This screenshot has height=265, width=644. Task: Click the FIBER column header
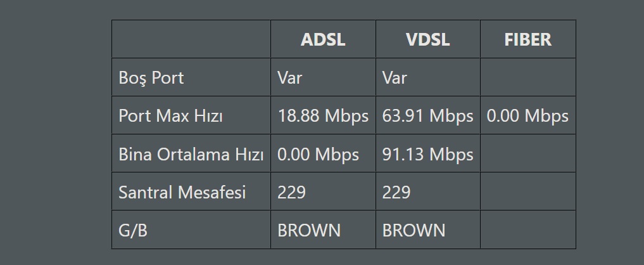point(527,39)
